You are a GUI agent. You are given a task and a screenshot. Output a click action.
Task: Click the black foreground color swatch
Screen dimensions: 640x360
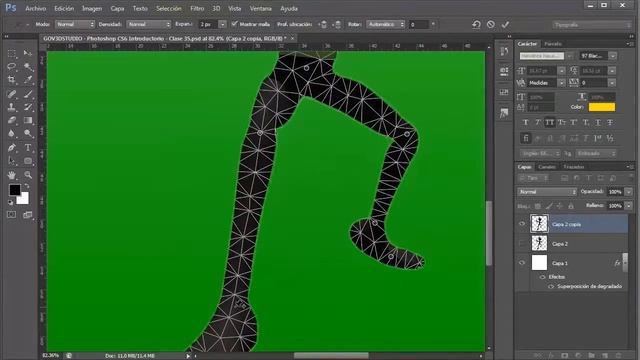pyautogui.click(x=14, y=190)
